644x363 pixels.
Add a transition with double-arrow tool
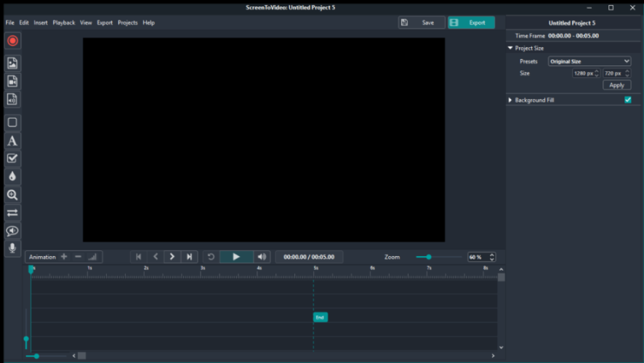click(12, 212)
